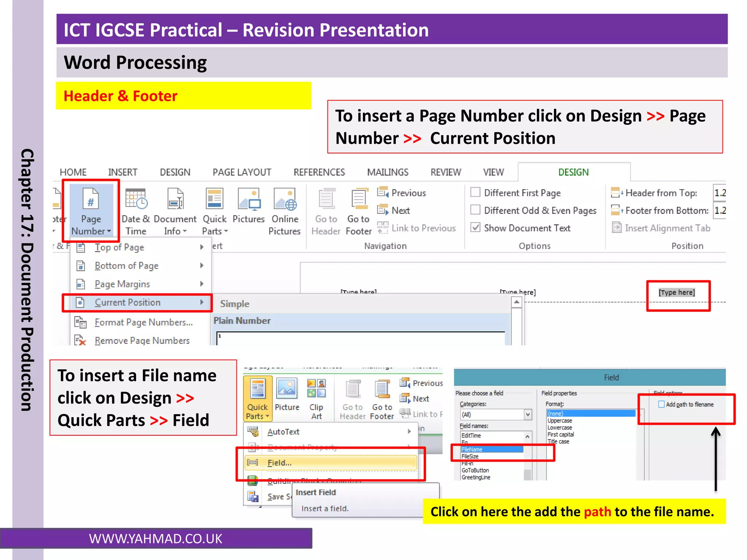Choose Field... from Quick Parts menu
This screenshot has width=747, height=560.
(279, 463)
